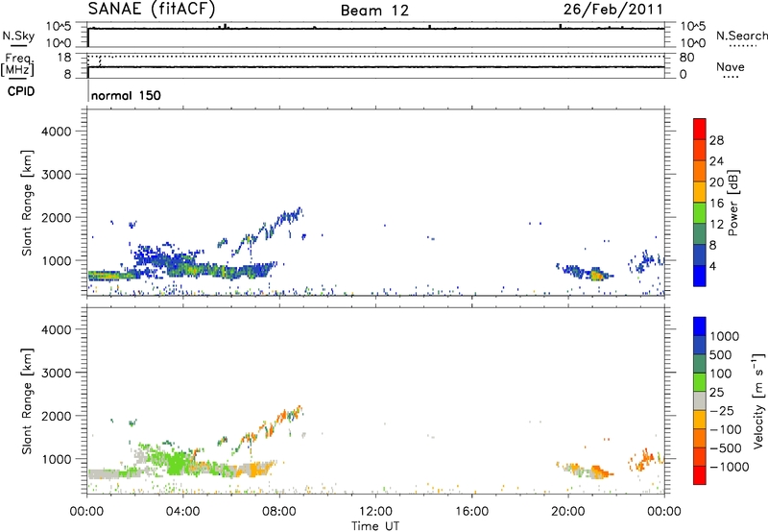Click the "Nave" legend label

[x=730, y=66]
